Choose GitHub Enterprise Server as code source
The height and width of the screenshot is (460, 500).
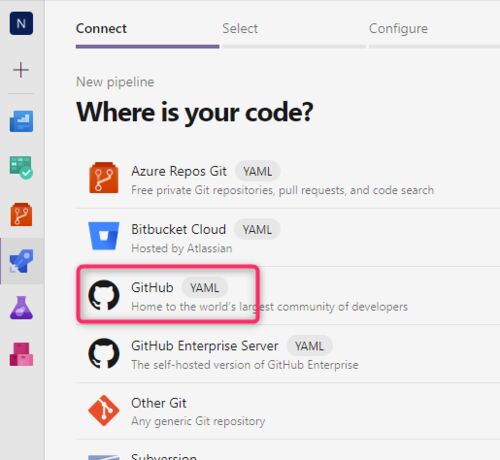(288, 354)
